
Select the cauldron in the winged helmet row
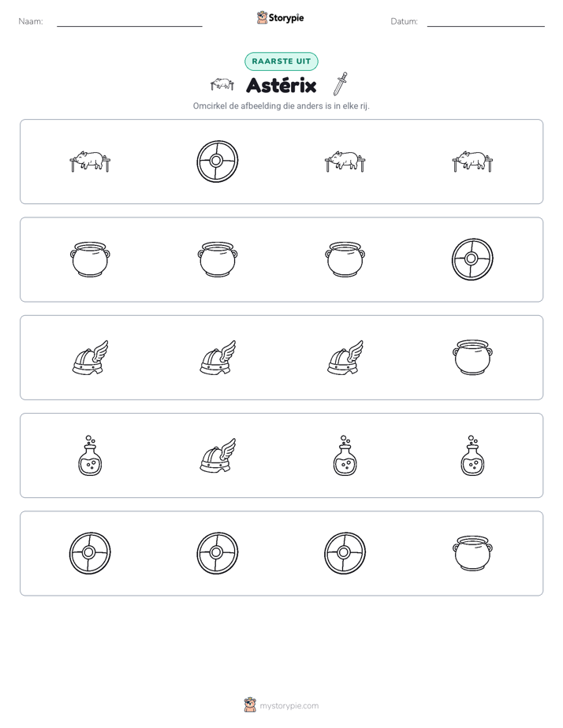click(x=472, y=357)
